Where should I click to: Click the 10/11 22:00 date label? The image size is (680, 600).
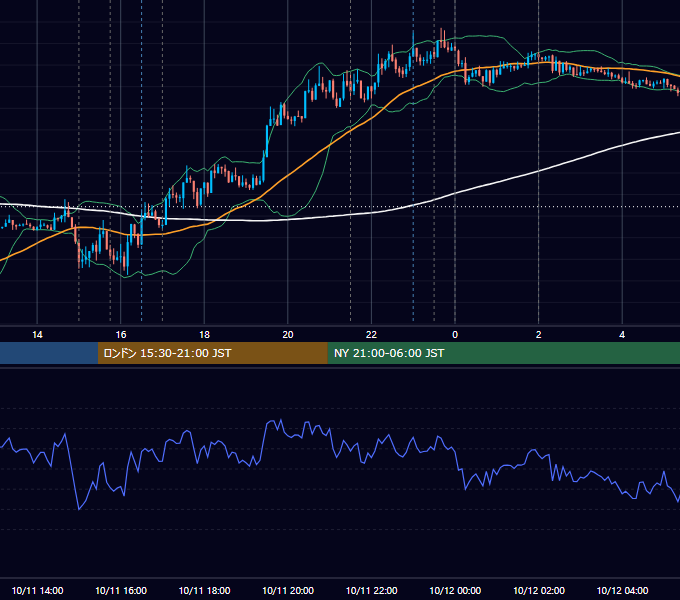point(371,590)
